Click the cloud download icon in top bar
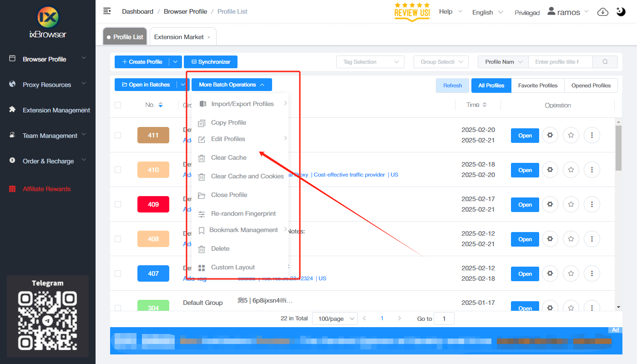637x364 pixels. click(x=602, y=12)
